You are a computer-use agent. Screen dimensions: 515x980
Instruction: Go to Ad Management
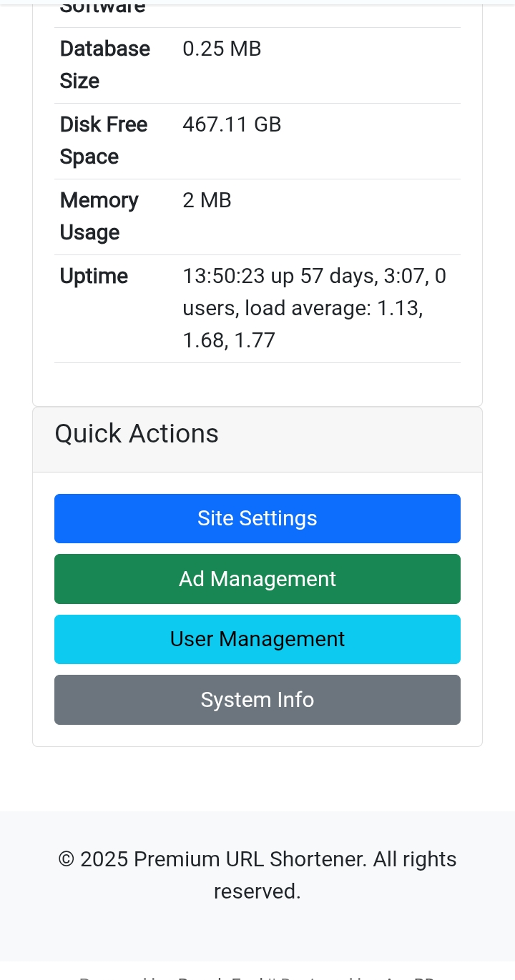click(257, 579)
